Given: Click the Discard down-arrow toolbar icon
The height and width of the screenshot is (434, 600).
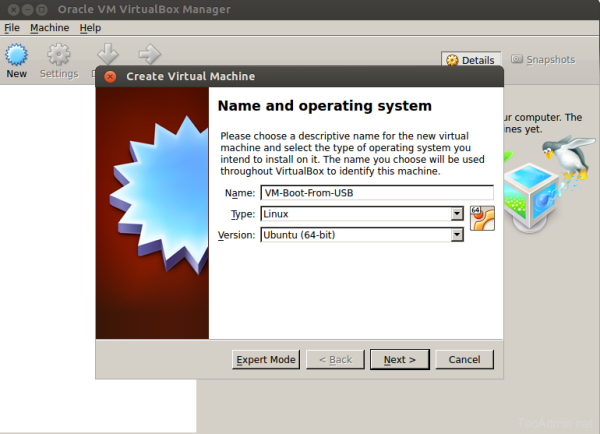Looking at the screenshot, I should pos(108,54).
